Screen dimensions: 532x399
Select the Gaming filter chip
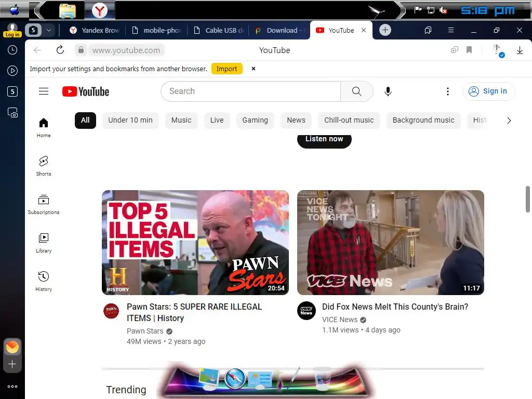[x=255, y=121]
